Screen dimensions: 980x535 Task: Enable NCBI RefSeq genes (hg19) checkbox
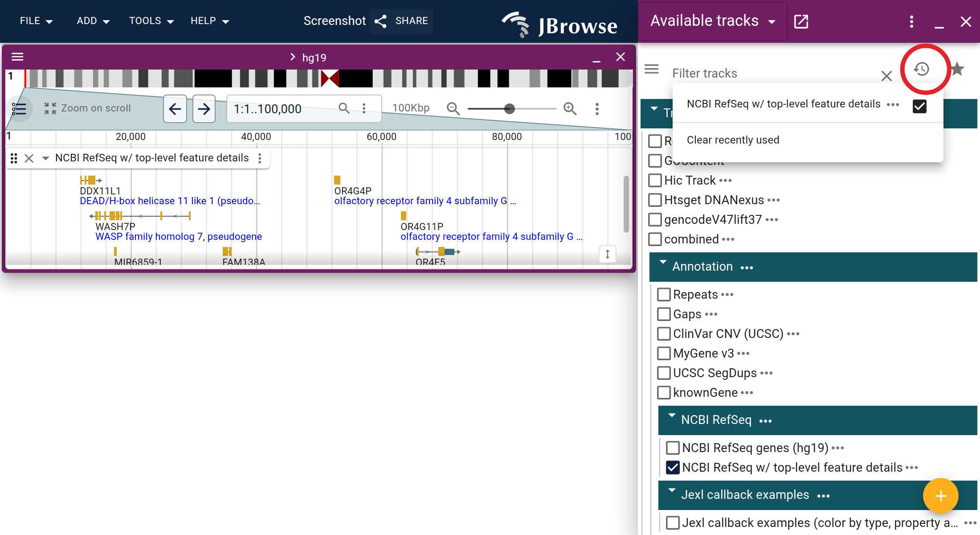pyautogui.click(x=673, y=448)
